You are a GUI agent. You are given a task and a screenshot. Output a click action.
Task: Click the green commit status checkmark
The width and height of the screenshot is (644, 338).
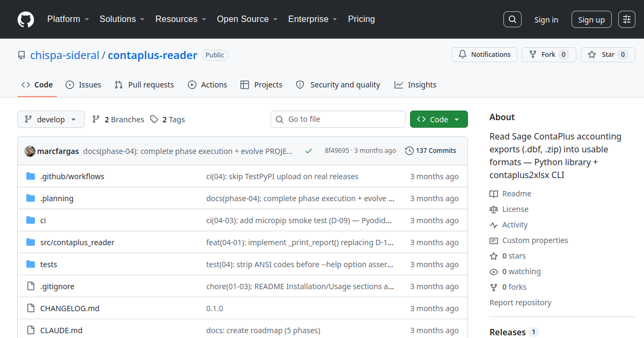coord(309,151)
